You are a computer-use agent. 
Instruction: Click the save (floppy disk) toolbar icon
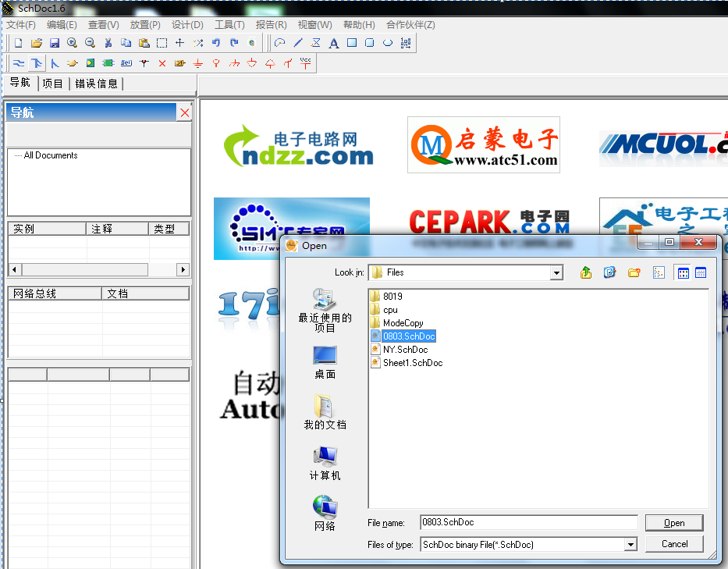55,43
